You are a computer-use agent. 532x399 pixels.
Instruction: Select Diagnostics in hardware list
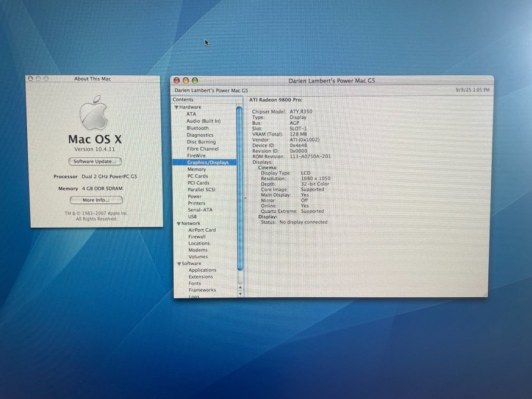(x=200, y=135)
